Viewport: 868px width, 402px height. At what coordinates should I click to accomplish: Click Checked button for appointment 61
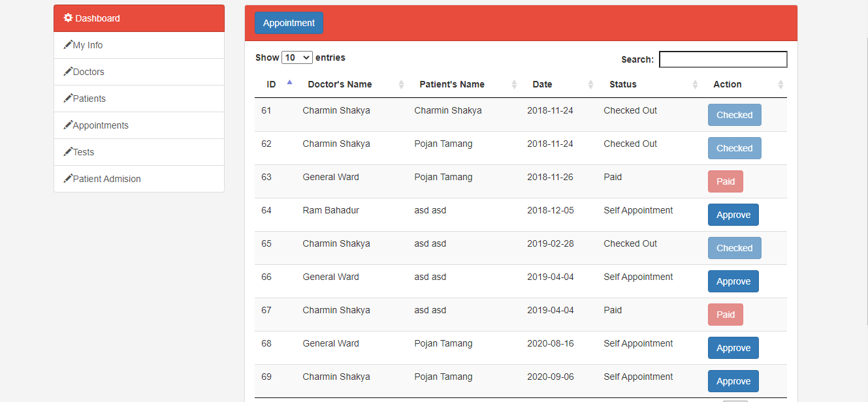click(x=734, y=115)
